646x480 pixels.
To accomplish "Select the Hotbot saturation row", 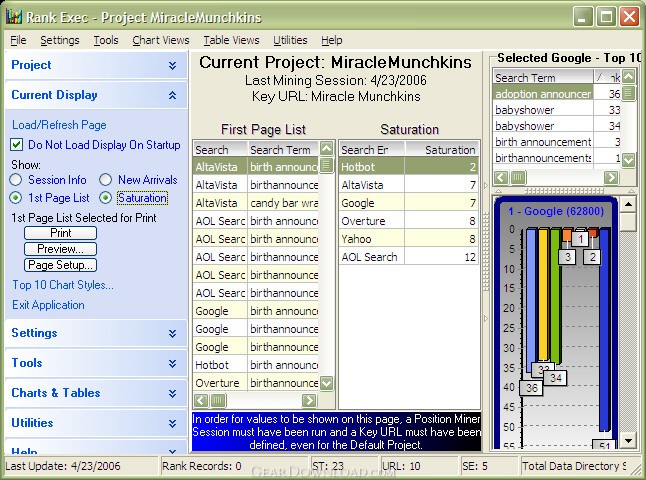I will coord(409,167).
